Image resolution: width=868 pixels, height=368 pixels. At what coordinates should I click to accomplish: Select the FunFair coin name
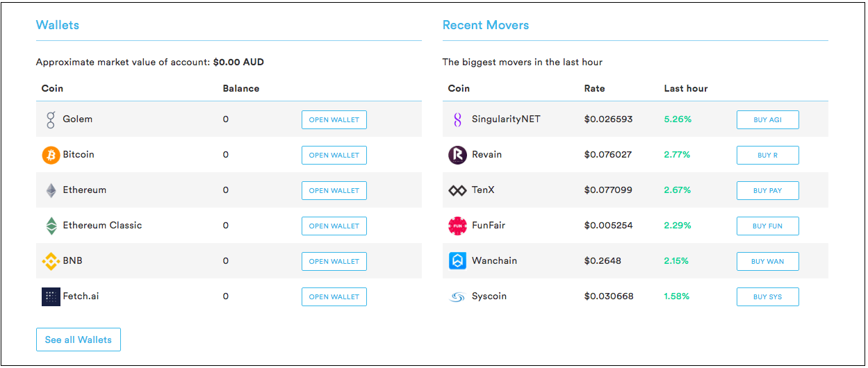click(x=489, y=225)
